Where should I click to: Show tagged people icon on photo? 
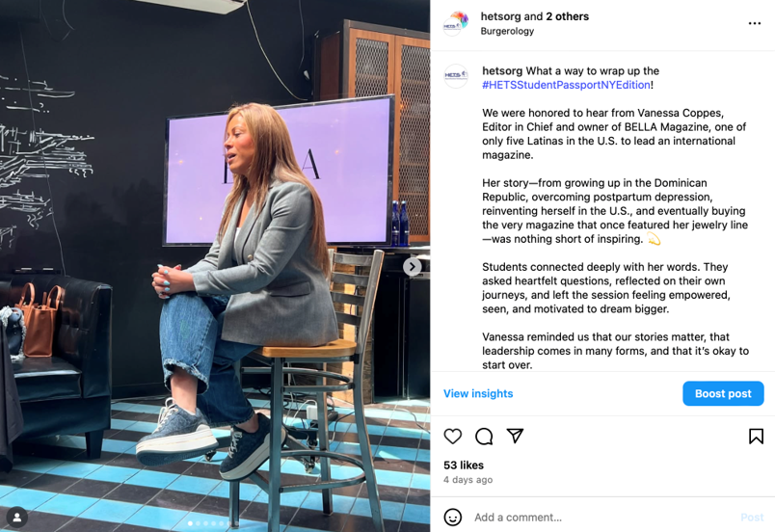coord(16,518)
